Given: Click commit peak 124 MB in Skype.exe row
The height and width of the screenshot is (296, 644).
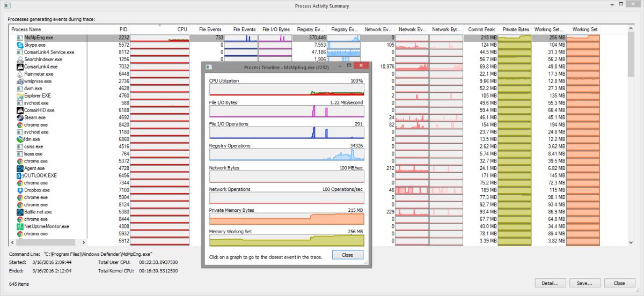Looking at the screenshot, I should tap(488, 45).
